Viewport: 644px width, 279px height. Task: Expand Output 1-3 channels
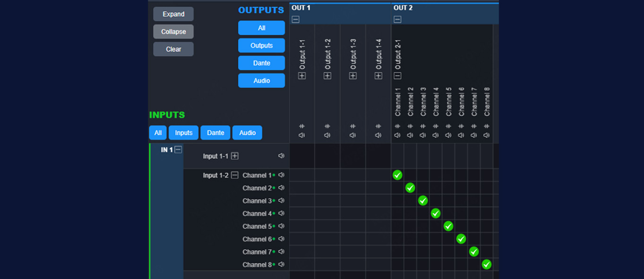(x=353, y=76)
